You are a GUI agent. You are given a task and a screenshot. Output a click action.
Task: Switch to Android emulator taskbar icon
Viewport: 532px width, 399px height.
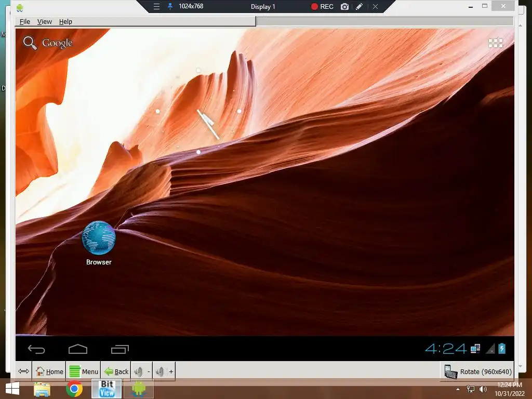click(x=139, y=389)
